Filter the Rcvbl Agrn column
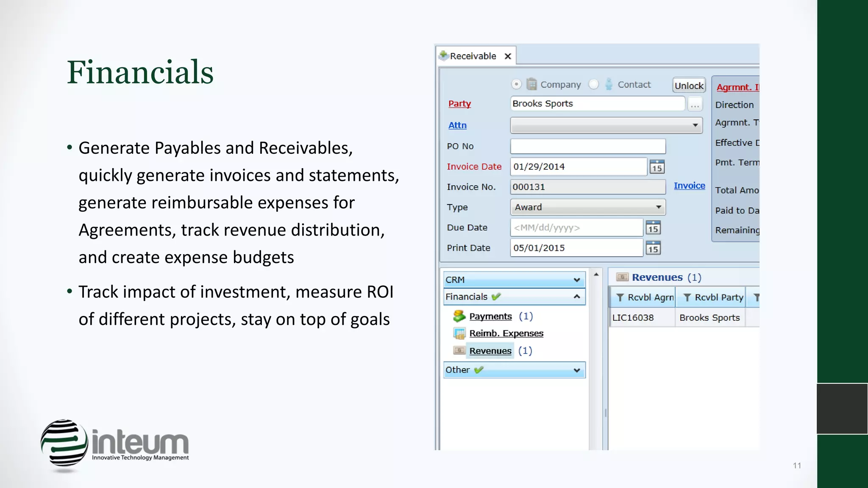Screen dimensions: 868x488 pyautogui.click(x=620, y=298)
